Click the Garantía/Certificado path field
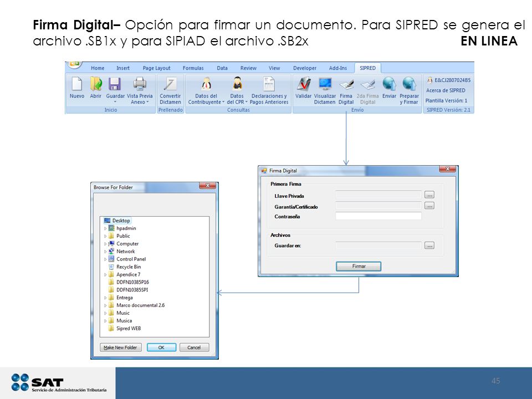The image size is (532, 399). point(378,206)
